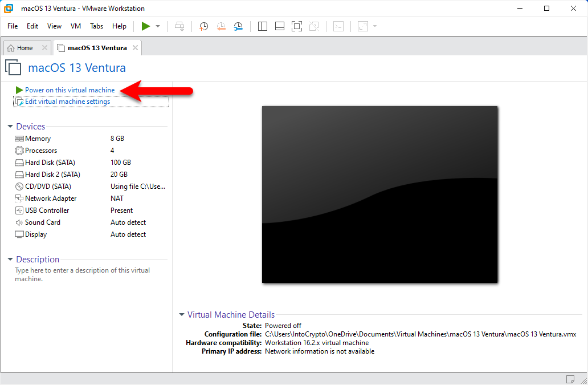
Task: Open the Edit menu
Action: 32,26
